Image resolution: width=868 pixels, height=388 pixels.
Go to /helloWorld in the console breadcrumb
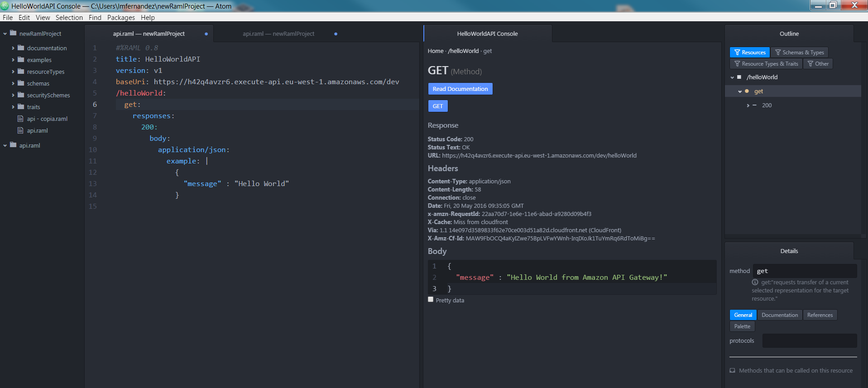(x=463, y=51)
